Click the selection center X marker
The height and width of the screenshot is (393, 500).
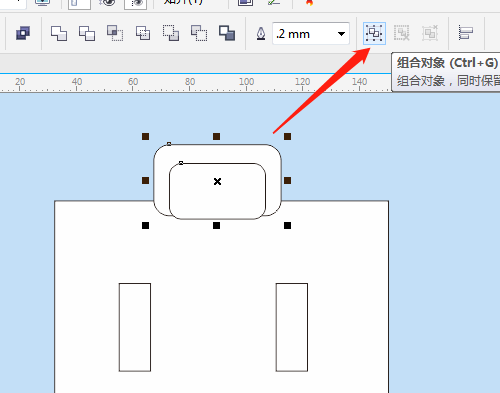[217, 181]
